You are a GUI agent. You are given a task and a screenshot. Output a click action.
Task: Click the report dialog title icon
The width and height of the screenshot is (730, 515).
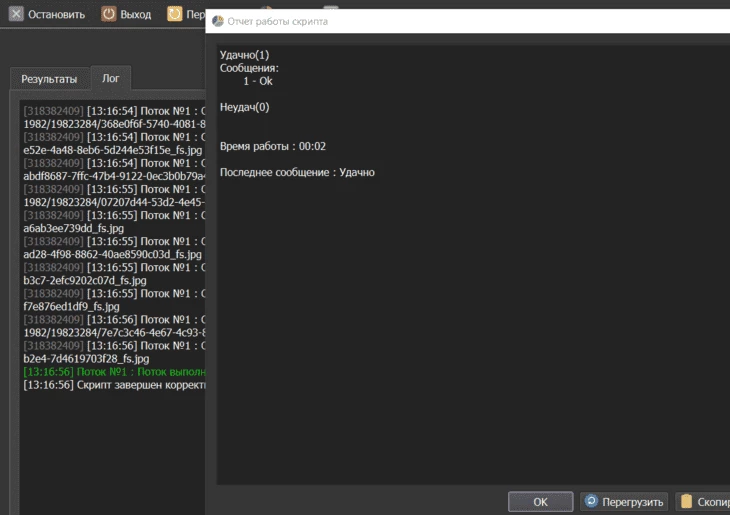[x=217, y=21]
